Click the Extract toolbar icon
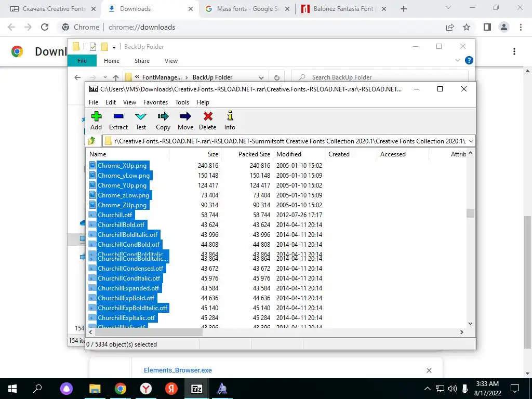 [x=118, y=121]
